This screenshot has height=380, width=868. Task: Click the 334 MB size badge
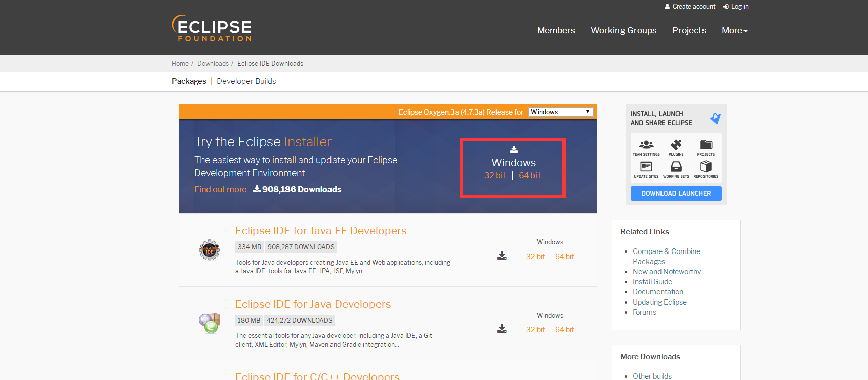250,247
